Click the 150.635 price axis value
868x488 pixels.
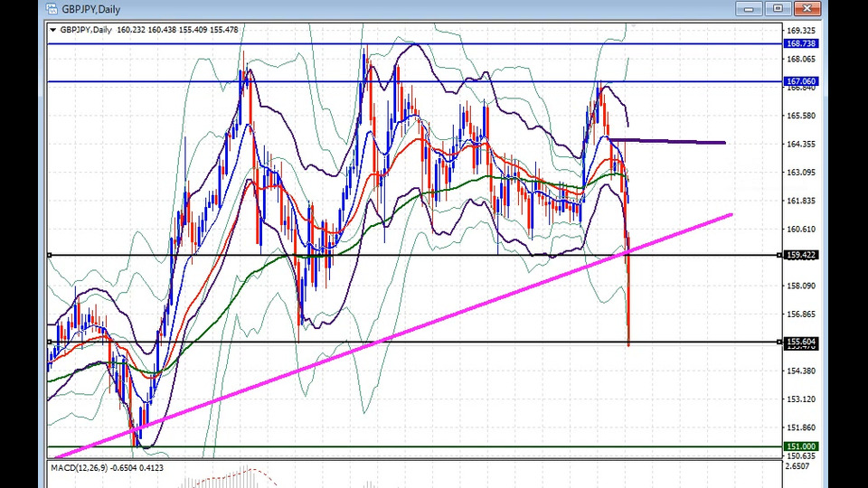tap(801, 456)
